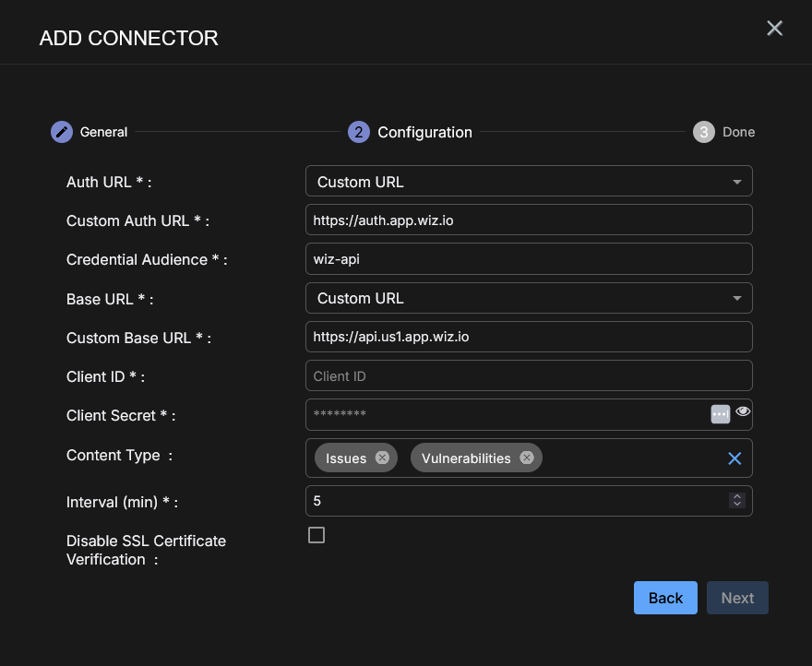Screen dimensions: 812x666
Task: Remove the Issues content type tag
Action: pyautogui.click(x=382, y=458)
